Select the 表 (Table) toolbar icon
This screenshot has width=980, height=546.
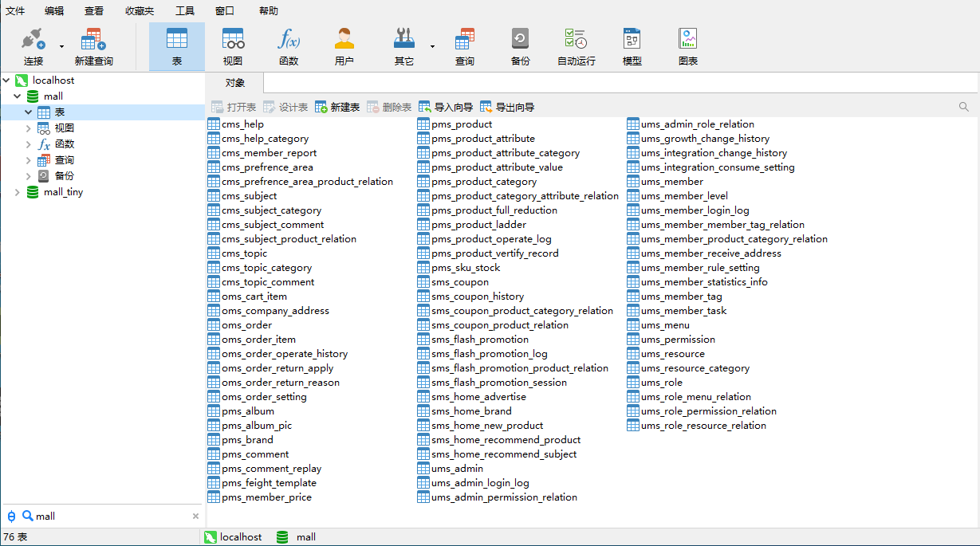coord(177,46)
